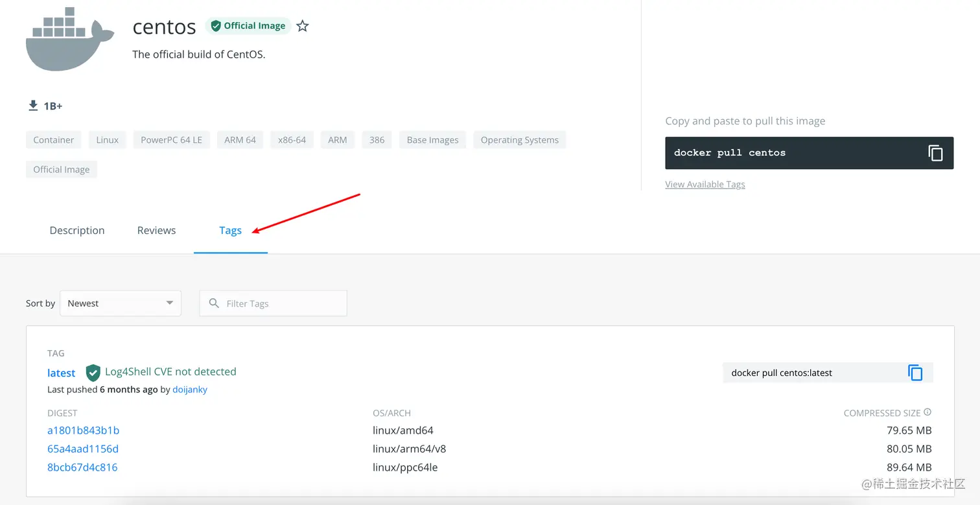Click the 386 architecture chip

click(x=377, y=139)
